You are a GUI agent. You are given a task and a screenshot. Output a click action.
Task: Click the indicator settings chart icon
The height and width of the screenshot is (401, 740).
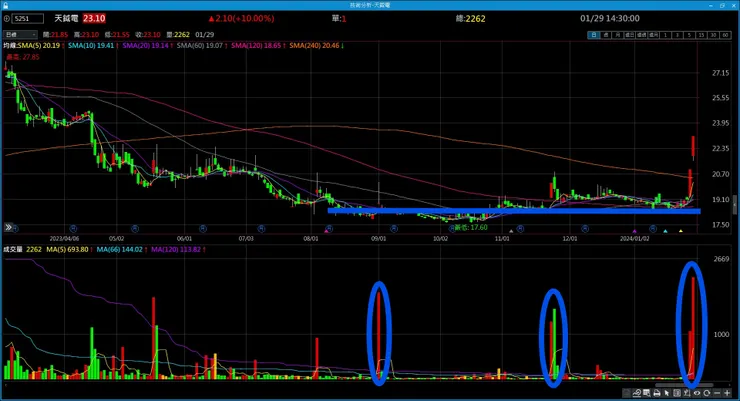687,393
